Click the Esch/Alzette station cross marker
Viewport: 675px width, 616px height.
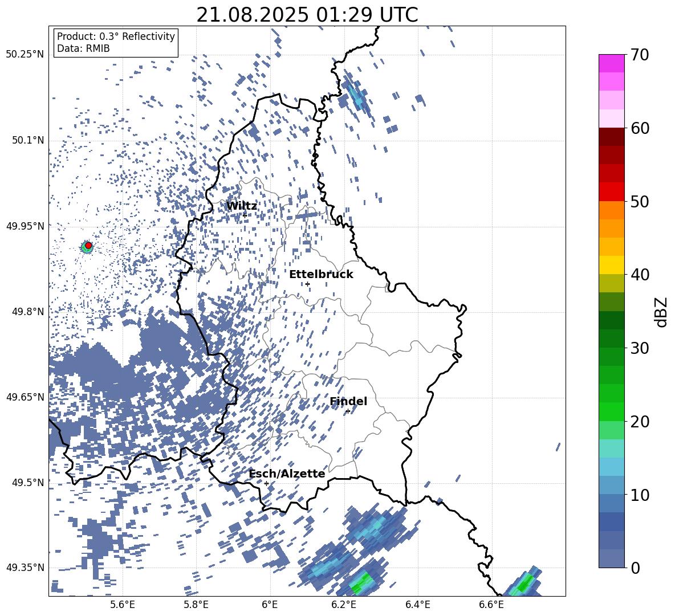pos(266,483)
